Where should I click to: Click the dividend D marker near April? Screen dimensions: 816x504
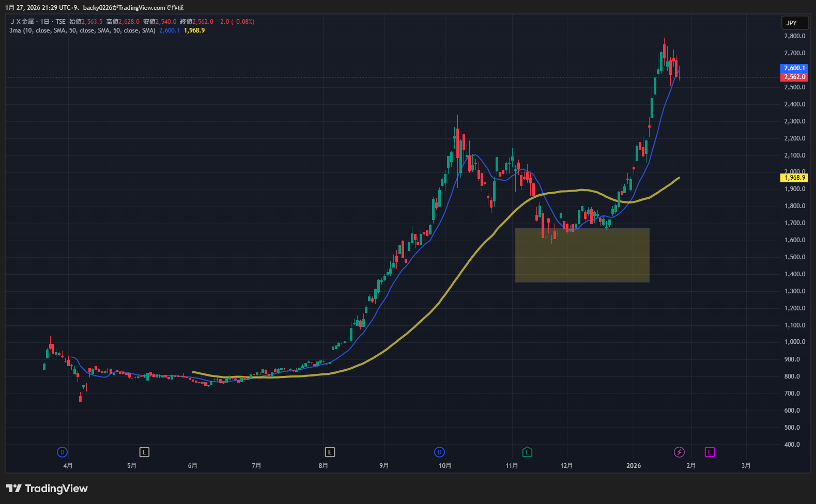[62, 452]
